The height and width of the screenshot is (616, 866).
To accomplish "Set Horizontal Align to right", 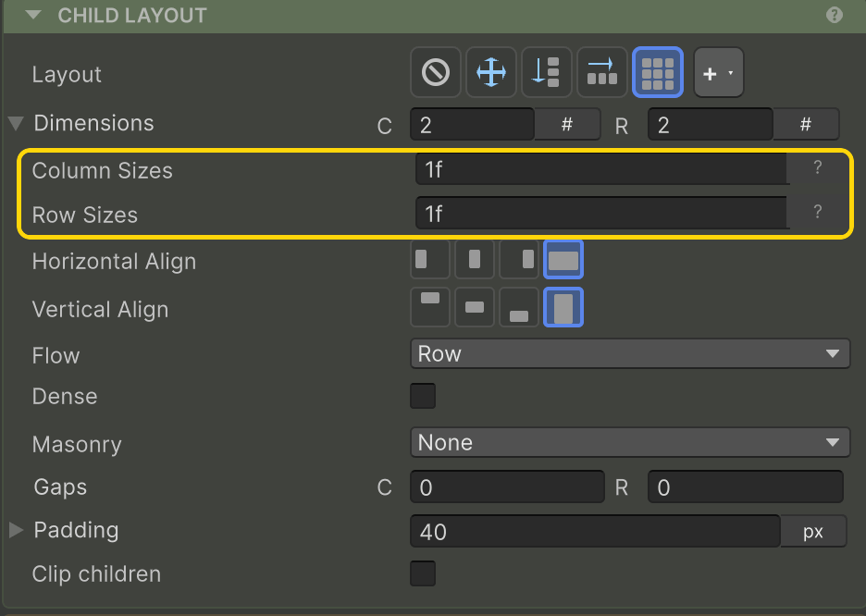I will click(x=519, y=259).
